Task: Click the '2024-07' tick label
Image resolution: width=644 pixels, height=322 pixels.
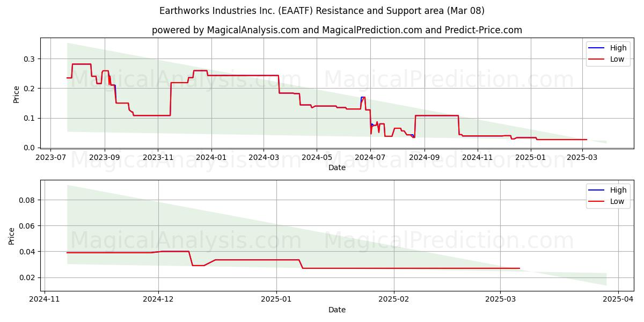Action: [370, 157]
